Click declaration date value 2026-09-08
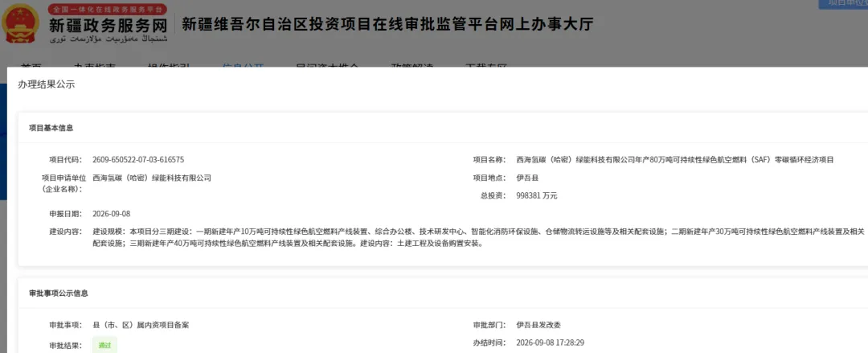 pyautogui.click(x=111, y=214)
